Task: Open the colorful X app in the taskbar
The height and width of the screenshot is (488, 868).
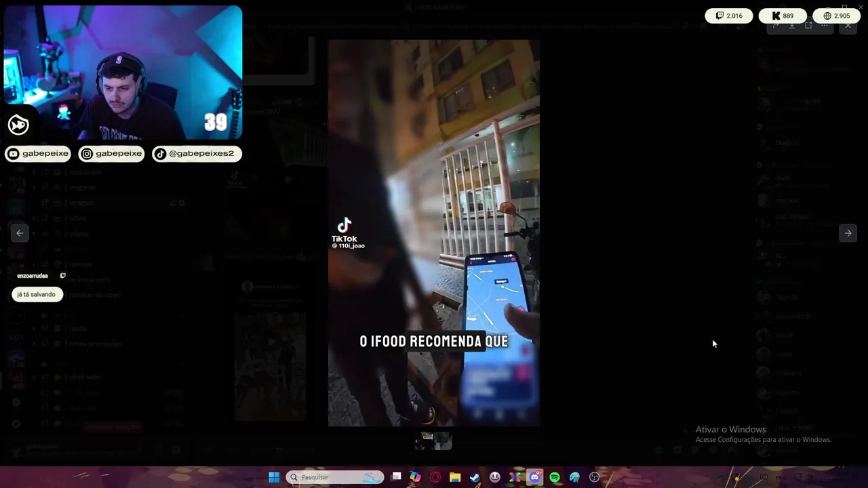Action: (x=515, y=477)
